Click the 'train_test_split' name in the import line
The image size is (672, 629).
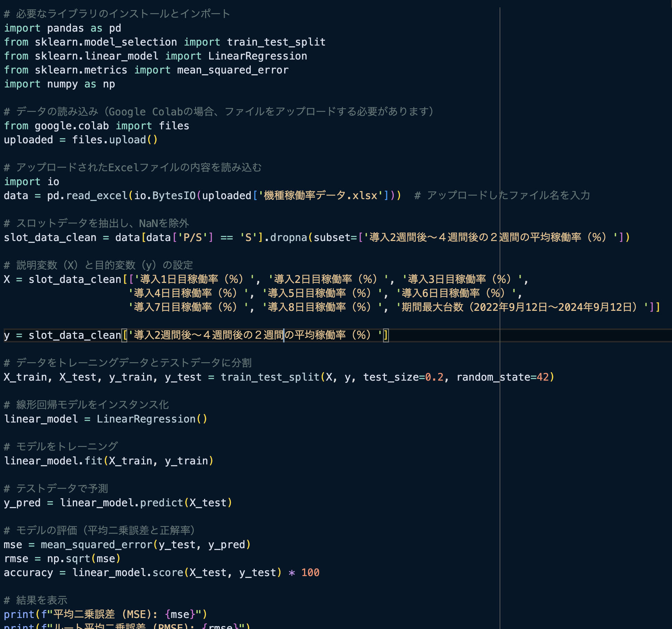(276, 42)
